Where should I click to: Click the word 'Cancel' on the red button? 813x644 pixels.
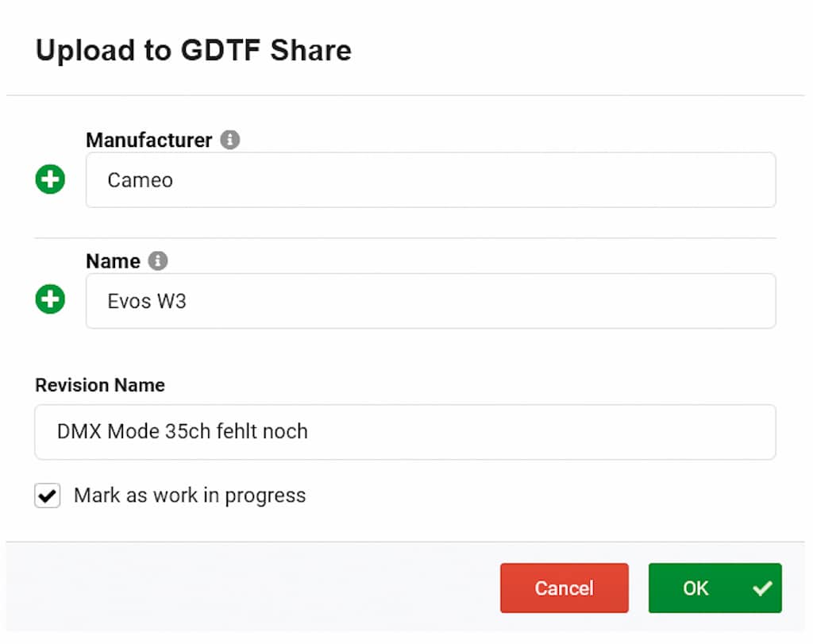pyautogui.click(x=564, y=588)
